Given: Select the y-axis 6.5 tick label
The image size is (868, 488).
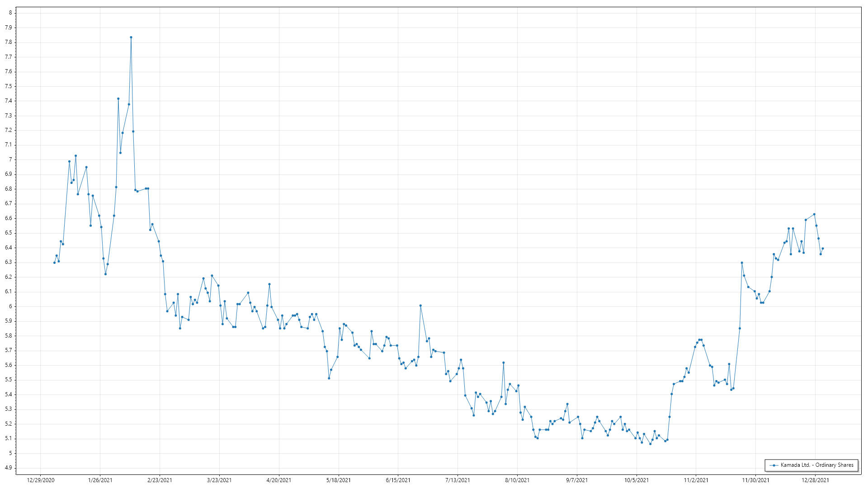Looking at the screenshot, I should click(x=9, y=233).
